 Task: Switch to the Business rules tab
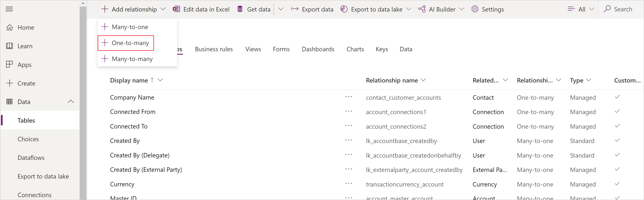click(x=214, y=49)
